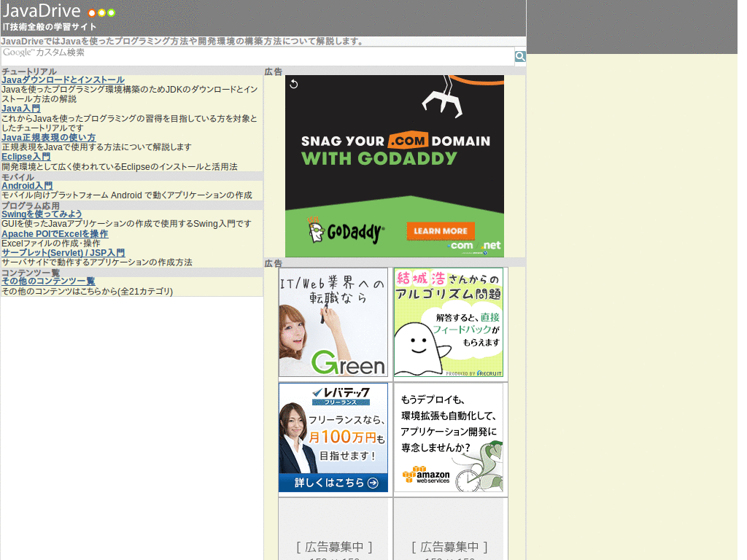Open the amazon web services ad

[449, 437]
